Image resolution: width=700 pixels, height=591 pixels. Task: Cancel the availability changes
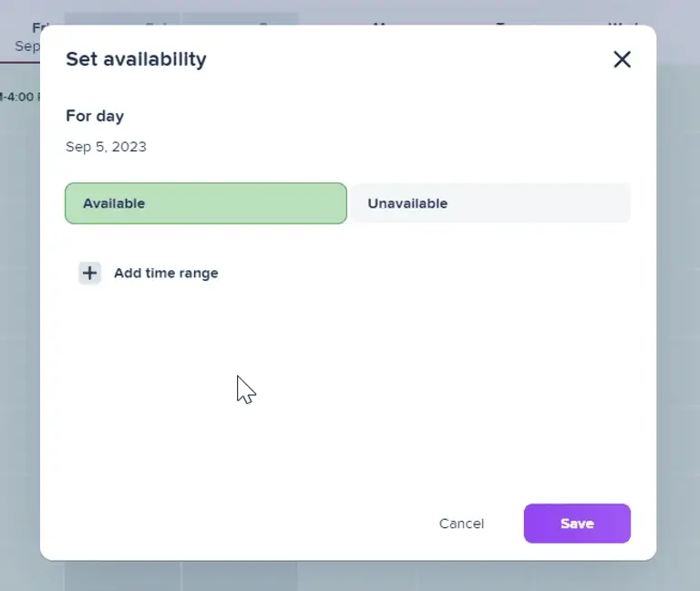tap(461, 524)
